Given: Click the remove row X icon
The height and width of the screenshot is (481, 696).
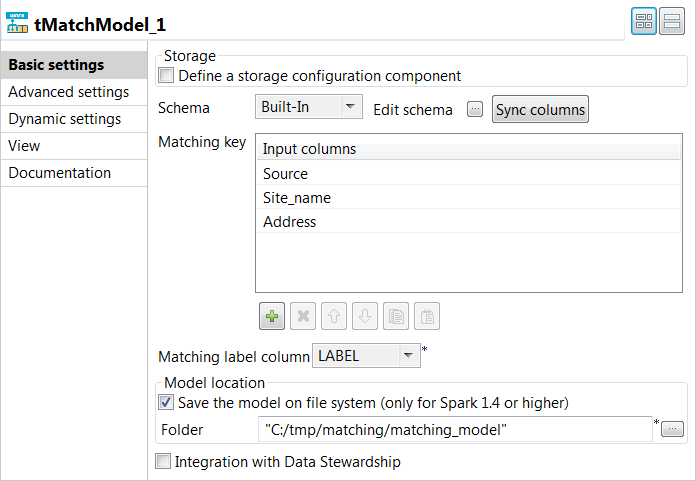Looking at the screenshot, I should 304,316.
